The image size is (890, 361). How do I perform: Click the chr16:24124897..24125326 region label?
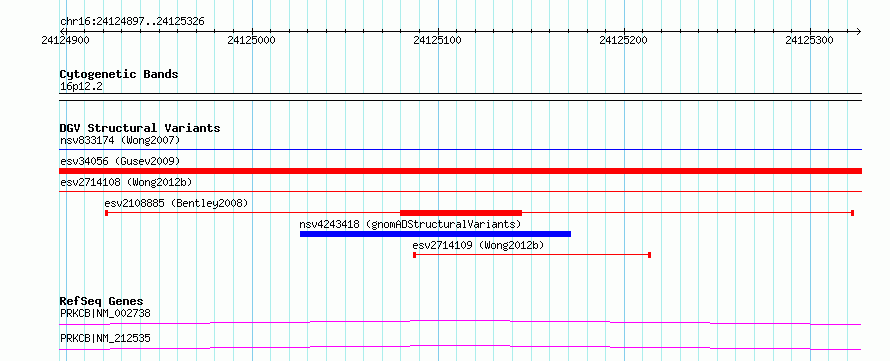132,22
